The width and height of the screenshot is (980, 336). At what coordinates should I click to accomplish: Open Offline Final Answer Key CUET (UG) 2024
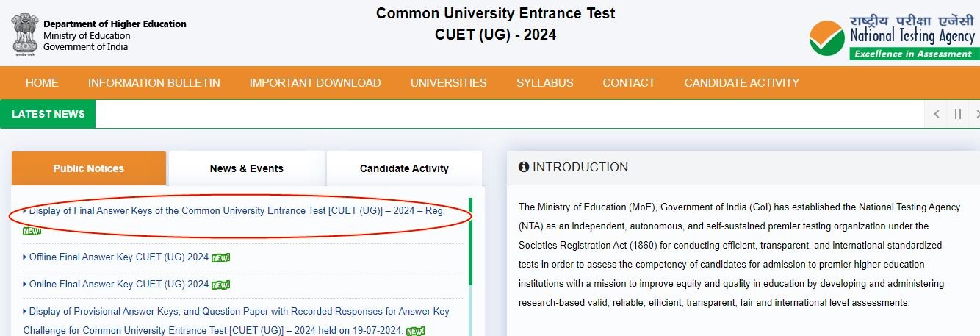[119, 257]
